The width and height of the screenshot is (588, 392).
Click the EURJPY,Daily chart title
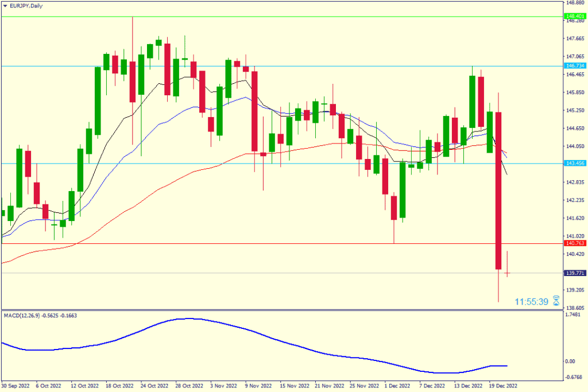26,5
